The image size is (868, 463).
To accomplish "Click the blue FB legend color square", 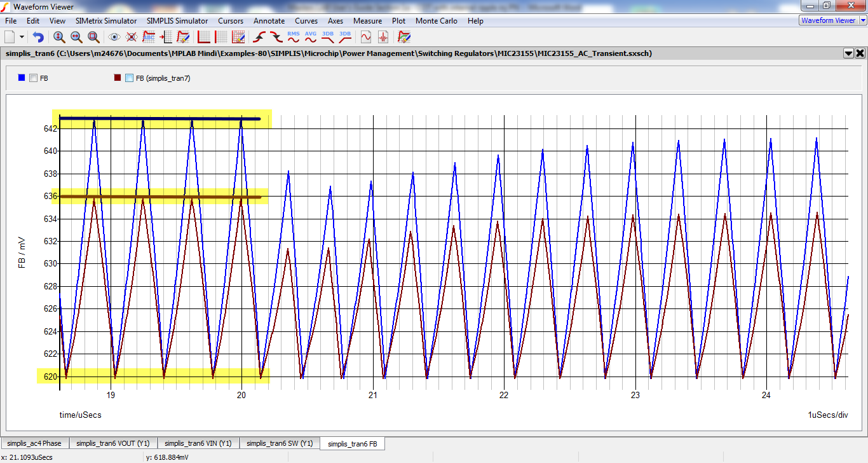I will pyautogui.click(x=22, y=78).
